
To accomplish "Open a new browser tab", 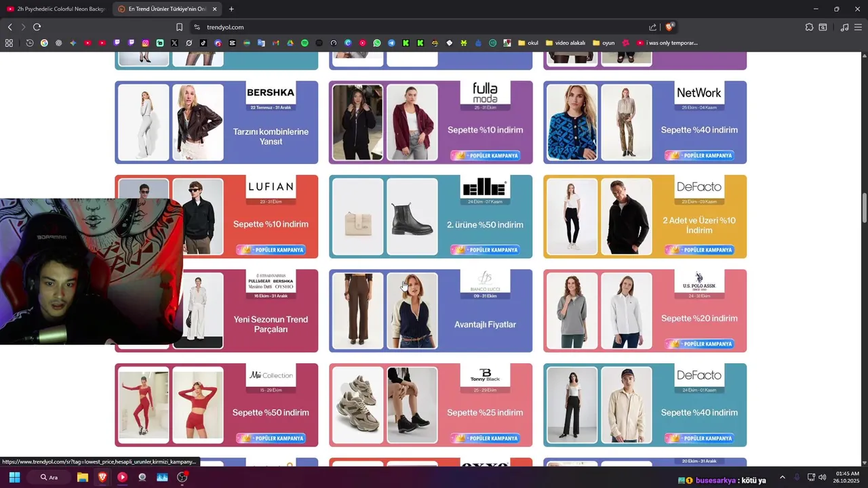I will pyautogui.click(x=231, y=9).
